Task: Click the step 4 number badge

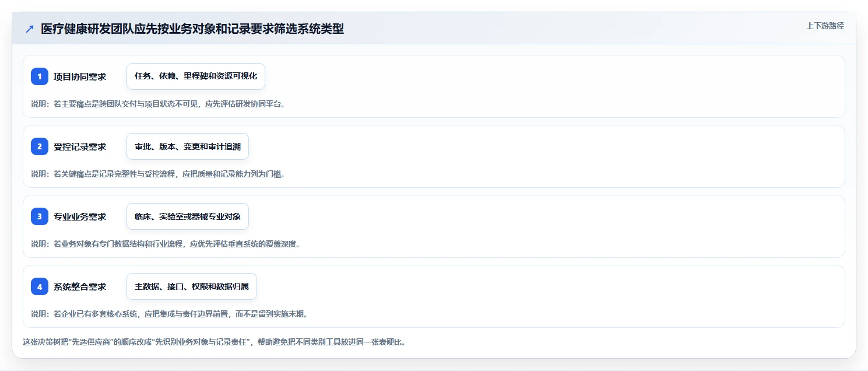Action: tap(40, 286)
